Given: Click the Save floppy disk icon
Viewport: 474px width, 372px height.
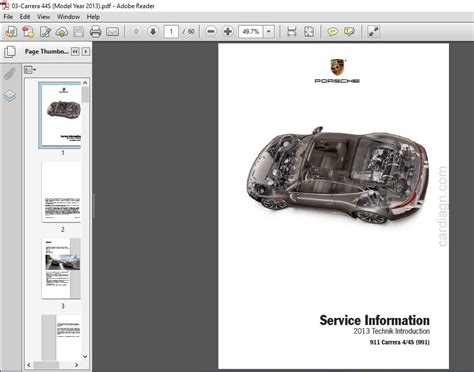Looking at the screenshot, I should click(x=79, y=32).
